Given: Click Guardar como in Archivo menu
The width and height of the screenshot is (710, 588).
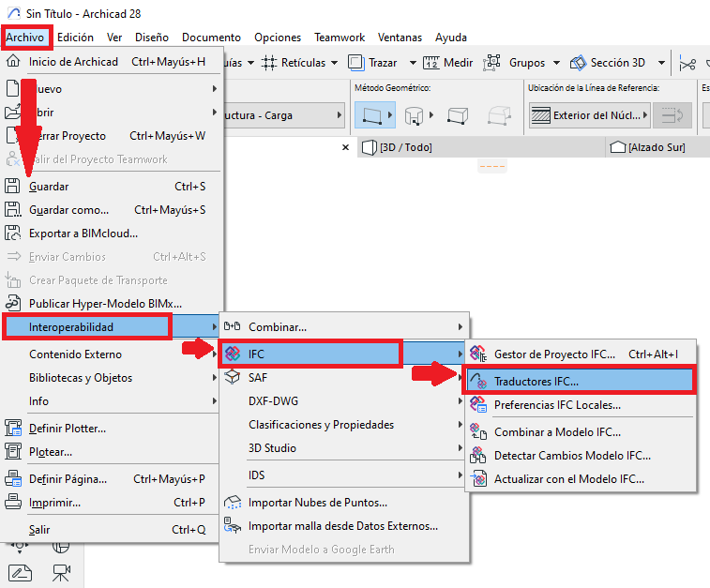Looking at the screenshot, I should point(68,210).
